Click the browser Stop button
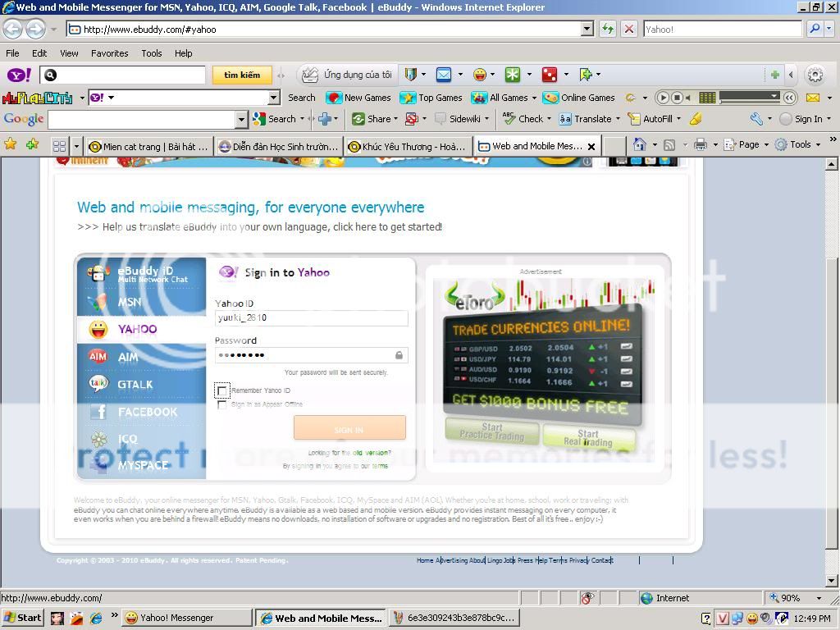The height and width of the screenshot is (630, 840). pyautogui.click(x=629, y=29)
